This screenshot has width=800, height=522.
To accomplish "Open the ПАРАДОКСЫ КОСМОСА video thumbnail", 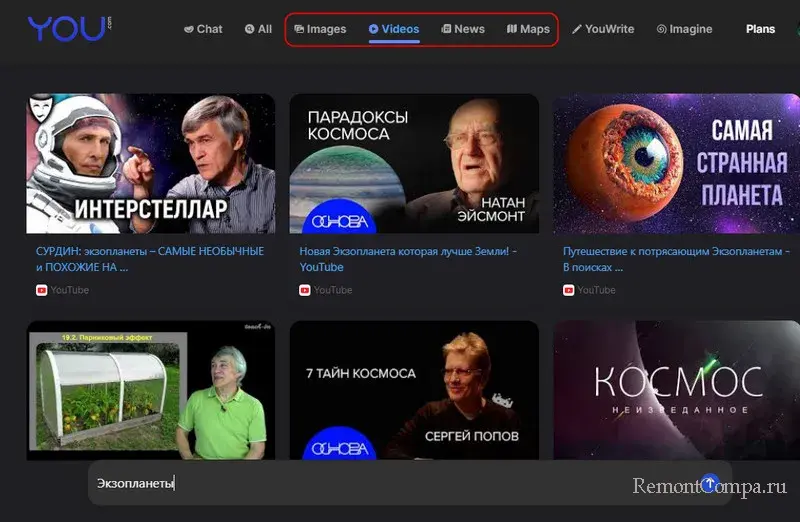I will [414, 164].
